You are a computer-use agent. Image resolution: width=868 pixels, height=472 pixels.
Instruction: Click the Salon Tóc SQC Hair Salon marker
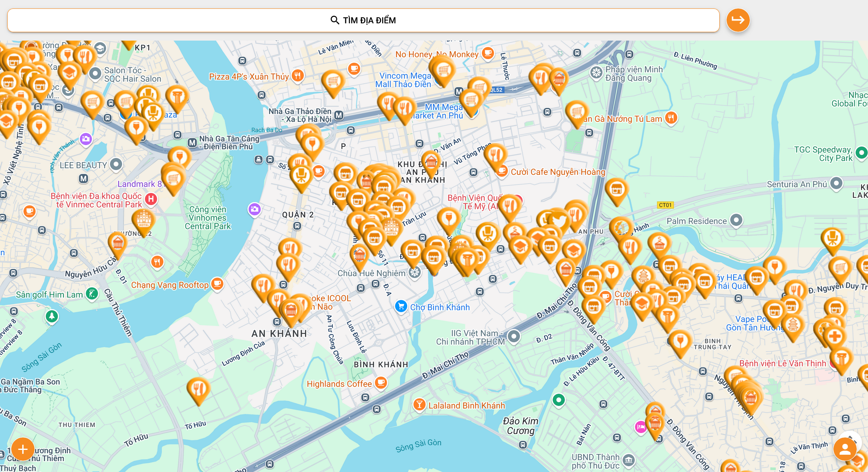95,74
